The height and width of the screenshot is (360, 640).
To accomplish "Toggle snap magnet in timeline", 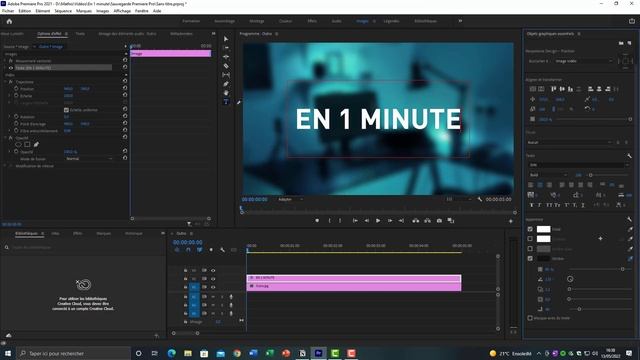I will point(188,250).
